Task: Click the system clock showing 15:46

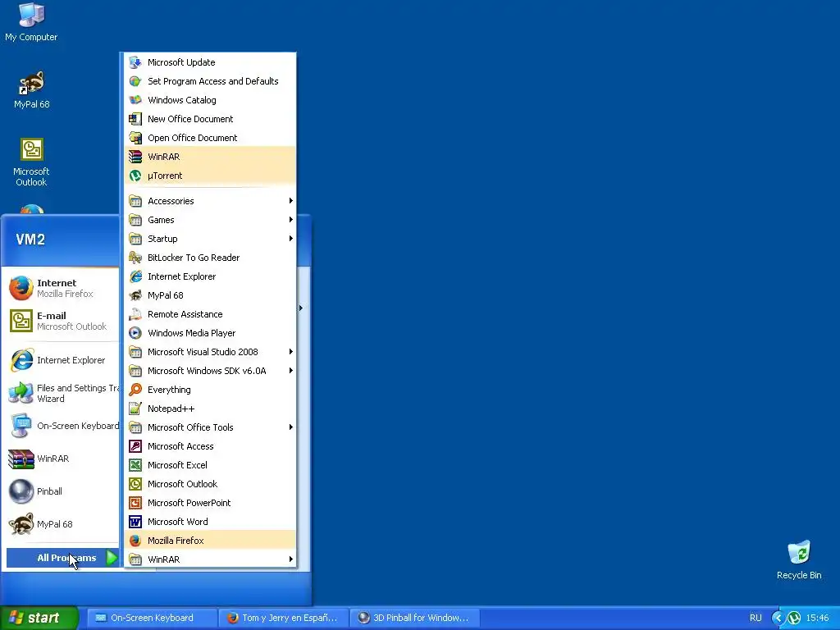Action: click(817, 618)
